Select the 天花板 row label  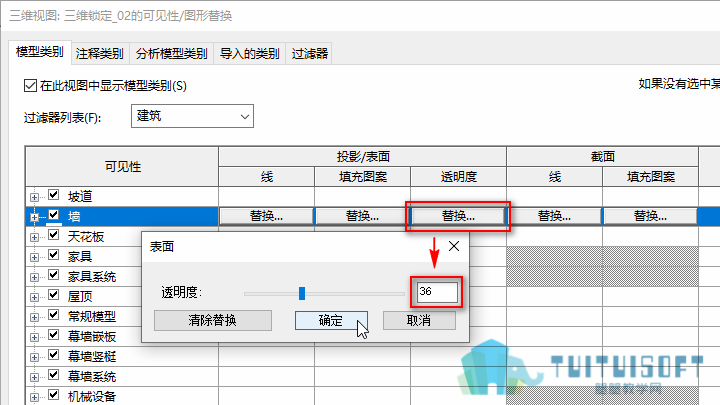(x=86, y=236)
